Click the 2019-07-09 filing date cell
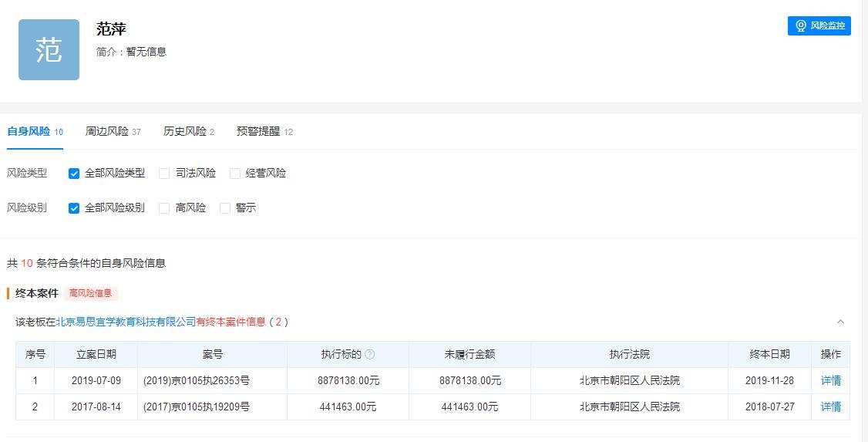 click(96, 380)
